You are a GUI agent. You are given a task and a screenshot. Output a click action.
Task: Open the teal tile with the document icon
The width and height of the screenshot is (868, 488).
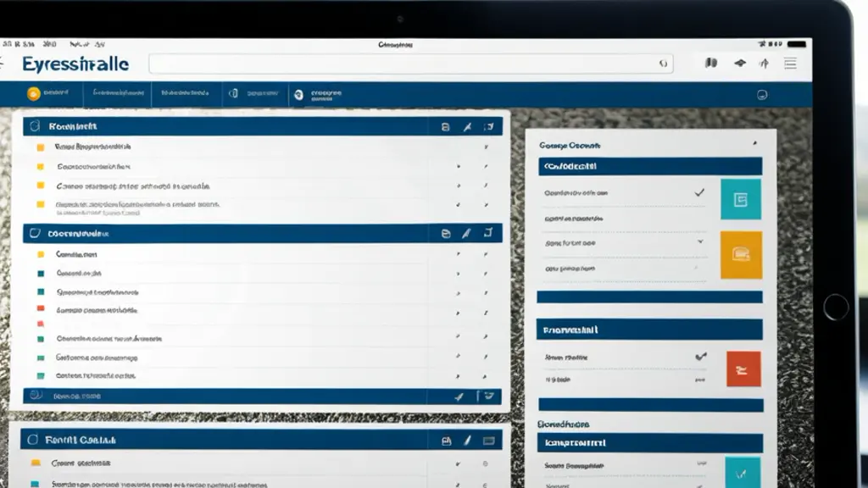[x=741, y=199]
